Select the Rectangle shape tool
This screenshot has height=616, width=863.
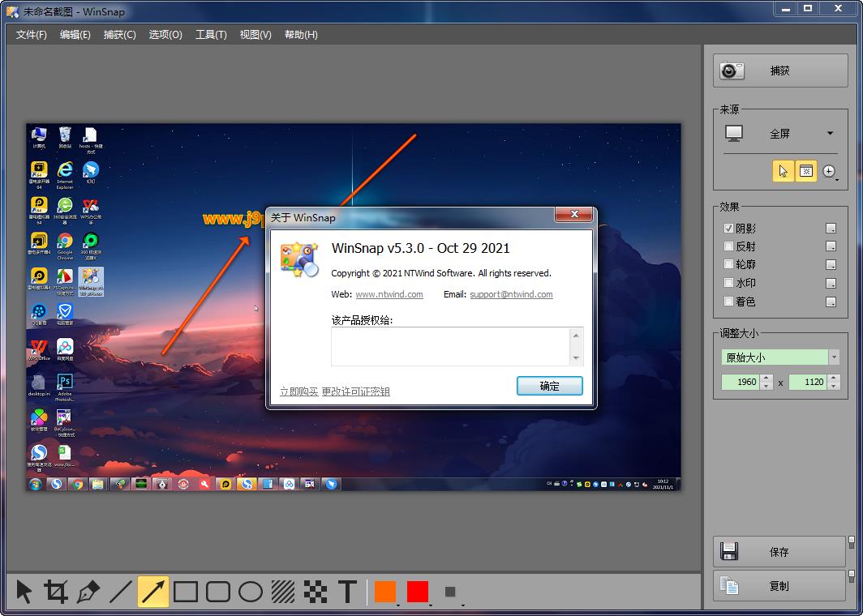tap(186, 592)
